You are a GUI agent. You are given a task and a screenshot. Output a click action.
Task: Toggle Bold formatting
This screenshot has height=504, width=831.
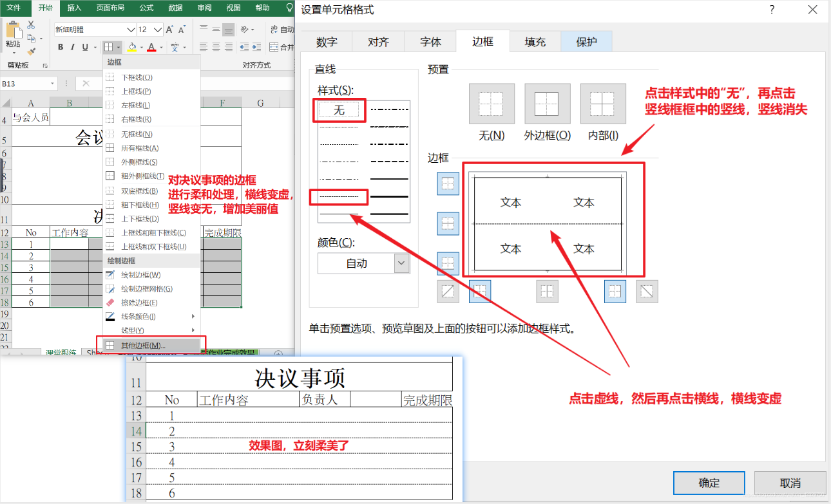[x=61, y=47]
